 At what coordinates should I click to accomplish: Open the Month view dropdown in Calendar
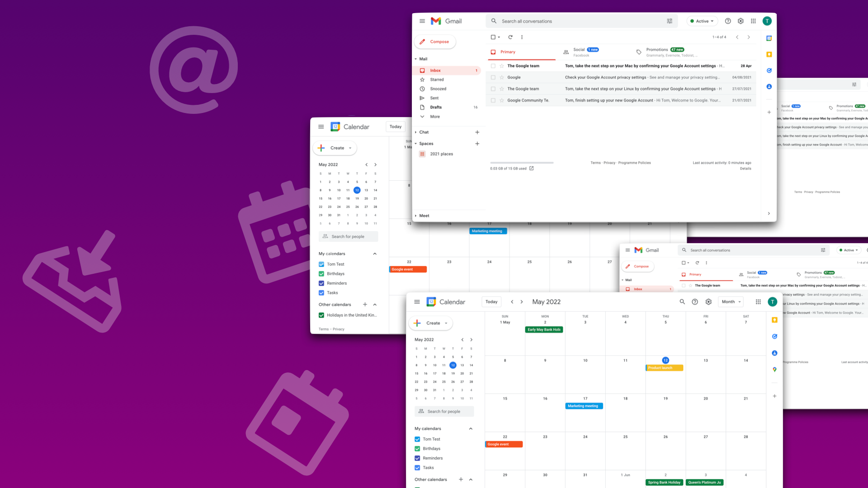point(730,301)
